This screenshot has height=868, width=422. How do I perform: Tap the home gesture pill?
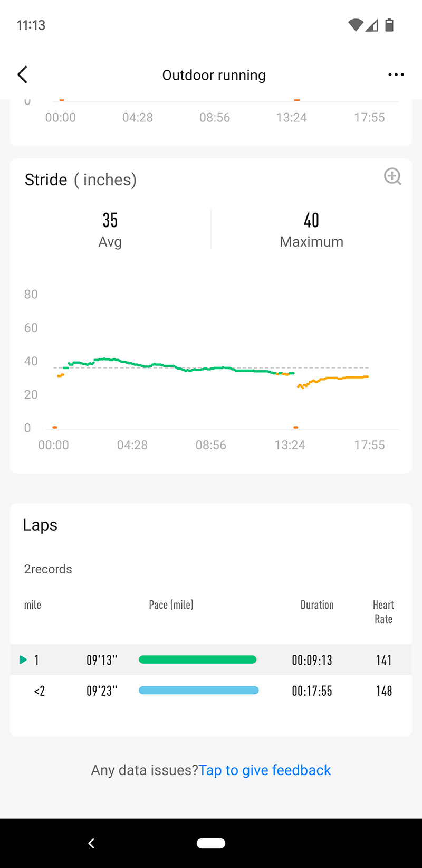point(211,843)
